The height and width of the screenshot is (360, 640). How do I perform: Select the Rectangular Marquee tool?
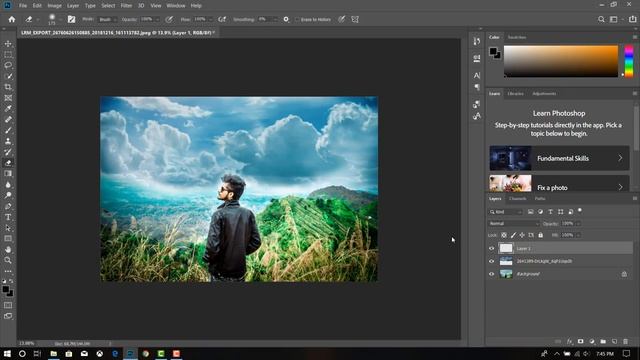click(8, 55)
